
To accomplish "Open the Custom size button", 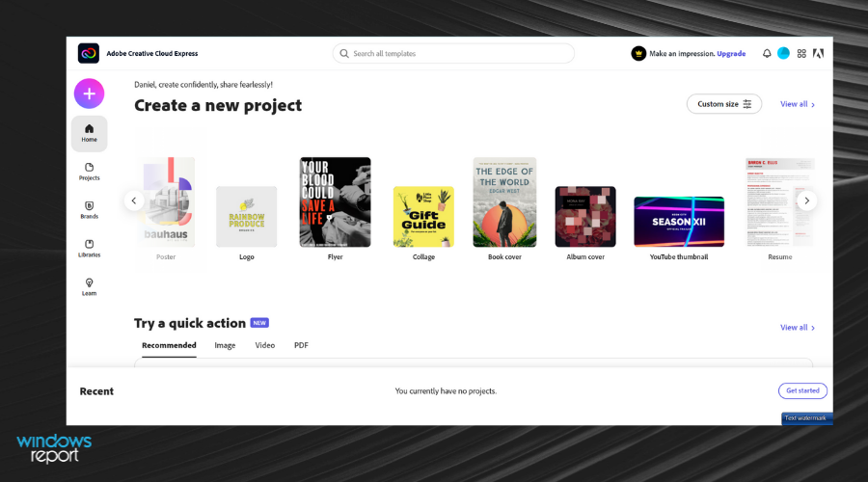I will click(724, 104).
